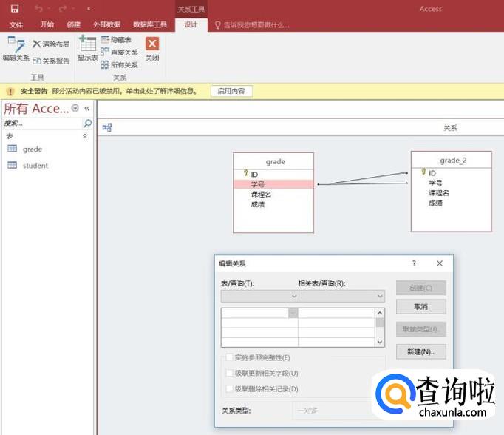
Task: Click Clear Layout (清除布局) icon
Action: point(51,44)
